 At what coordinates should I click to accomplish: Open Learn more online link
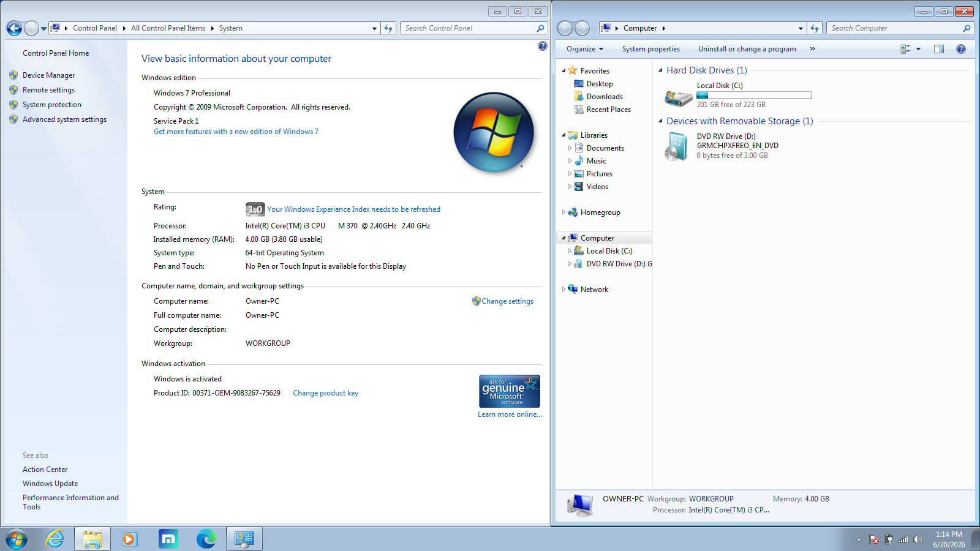(x=510, y=414)
